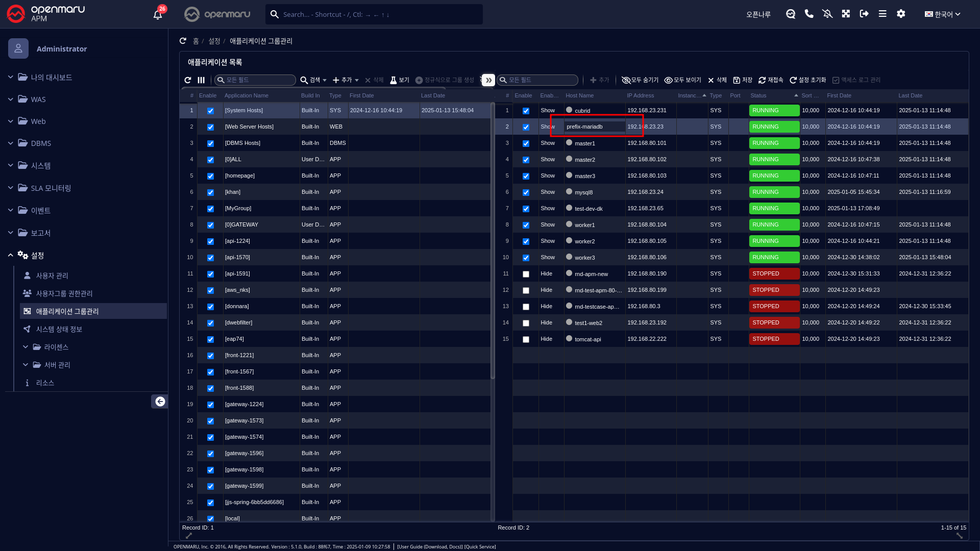Click the fullscreen expand icon in header

pos(846,14)
